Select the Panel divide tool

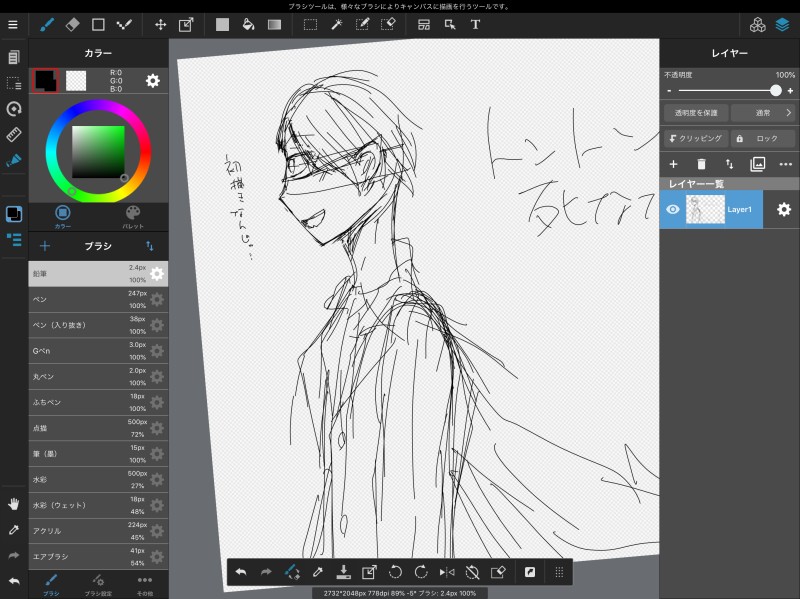(424, 24)
